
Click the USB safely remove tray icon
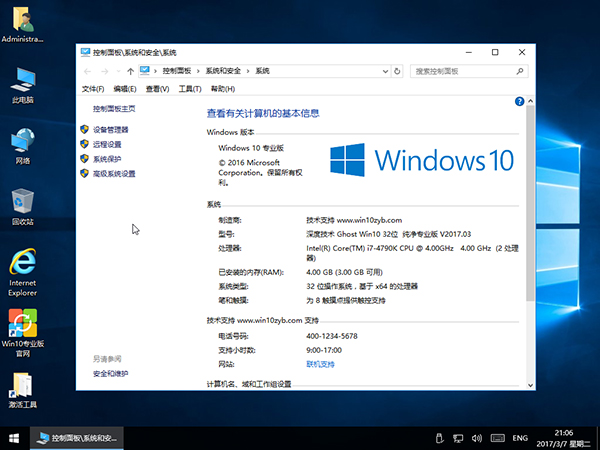click(x=439, y=438)
